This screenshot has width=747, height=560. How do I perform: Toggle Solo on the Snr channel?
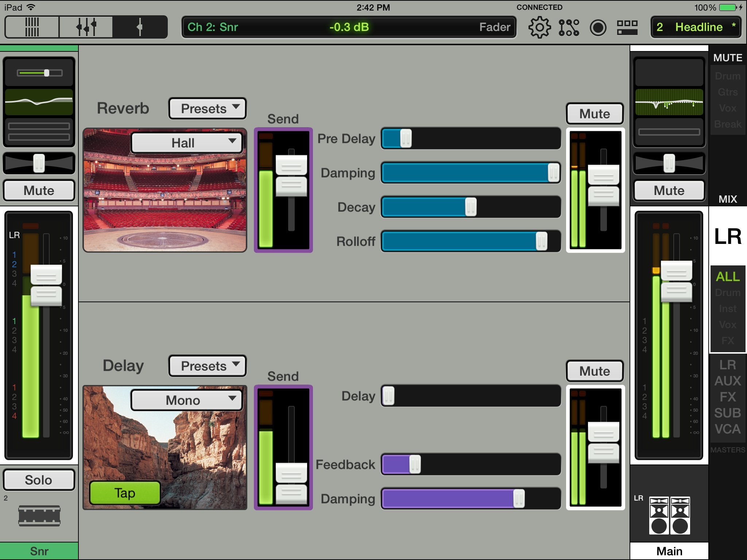coord(39,480)
